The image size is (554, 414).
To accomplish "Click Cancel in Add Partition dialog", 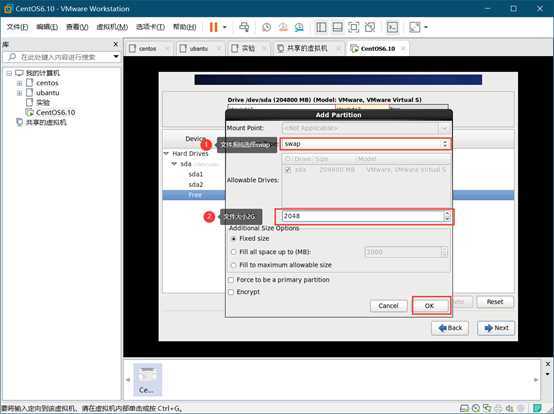I will point(388,306).
